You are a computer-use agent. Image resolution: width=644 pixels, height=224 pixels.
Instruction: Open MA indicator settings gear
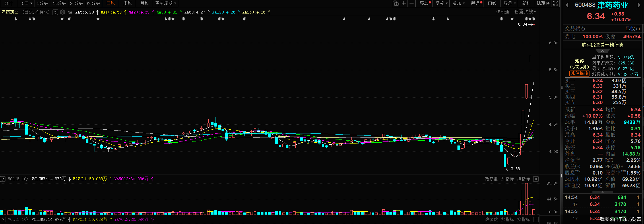tap(62, 12)
